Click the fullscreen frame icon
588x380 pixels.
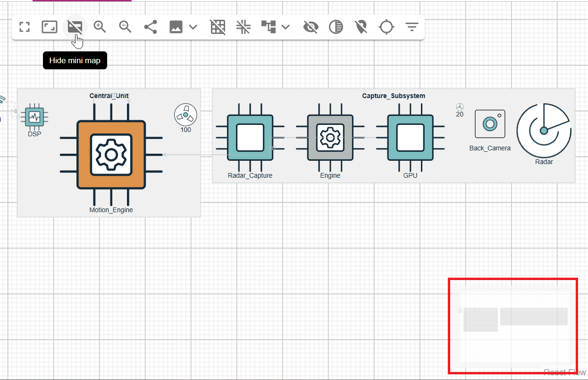click(x=50, y=27)
